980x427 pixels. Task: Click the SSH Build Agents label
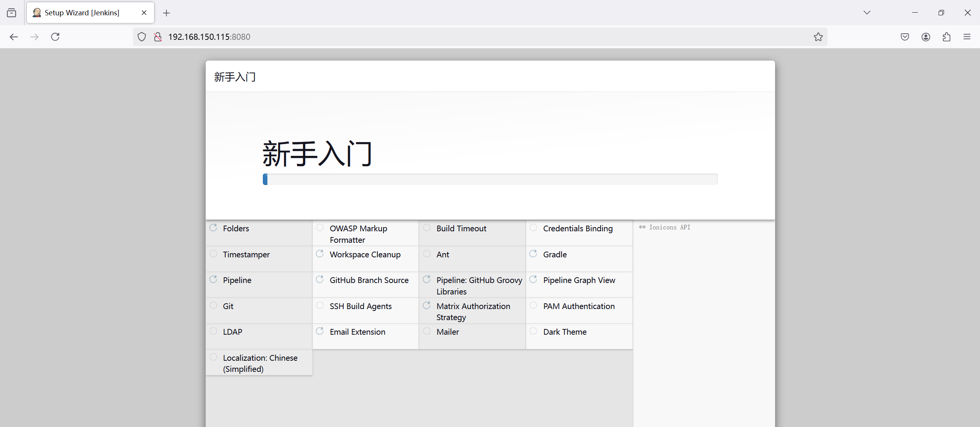(361, 306)
